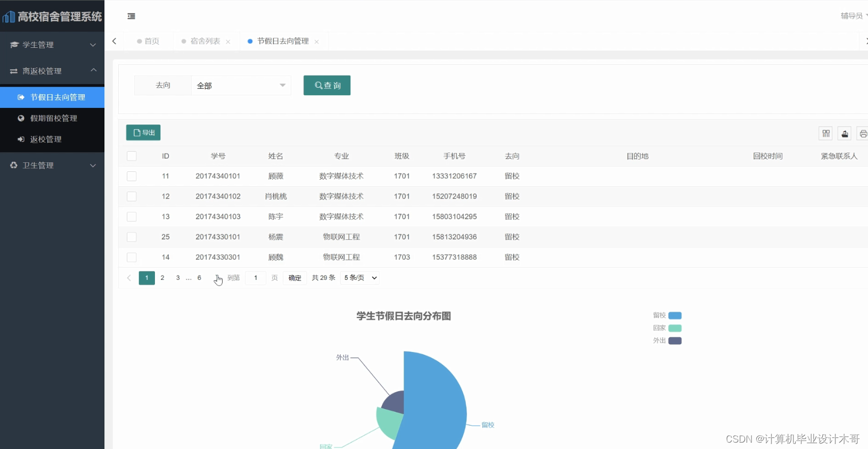This screenshot has width=868, height=449.
Task: Click the dark 外出 pie slice
Action: (395, 403)
